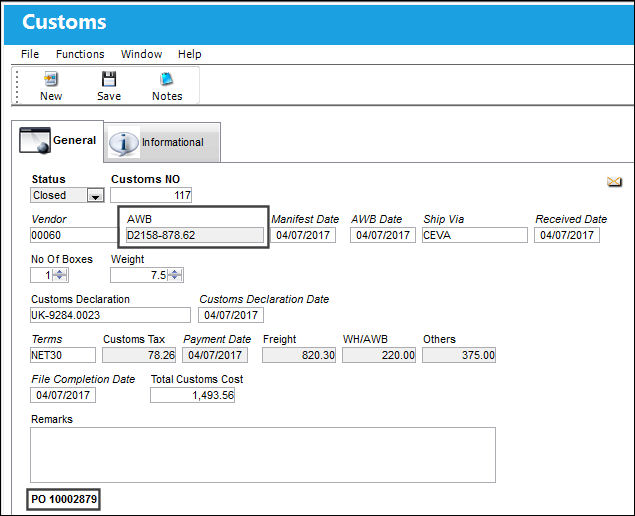The width and height of the screenshot is (635, 516).
Task: Click the Customs Declaration Date field
Action: pos(231,315)
